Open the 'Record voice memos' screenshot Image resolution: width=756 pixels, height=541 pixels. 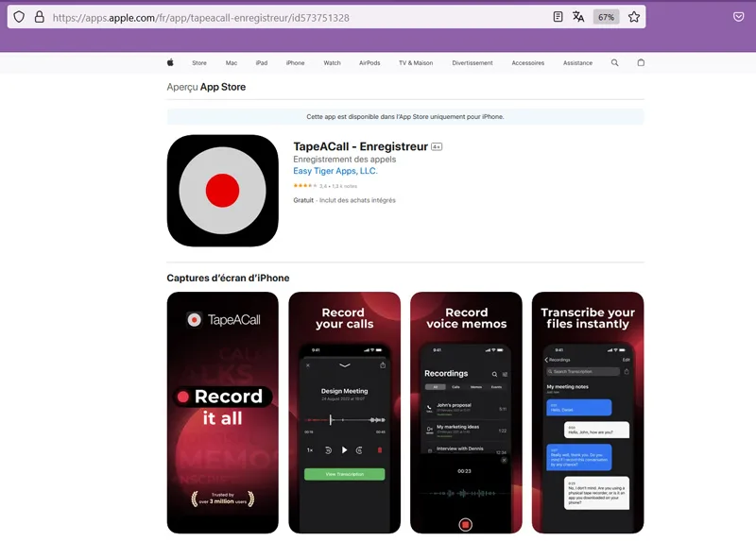pyautogui.click(x=466, y=413)
